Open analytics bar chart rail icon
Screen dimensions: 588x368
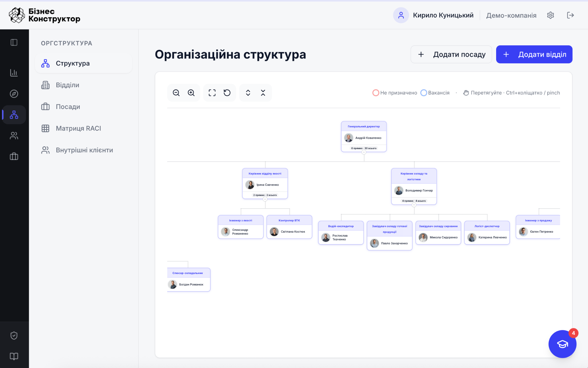point(14,73)
